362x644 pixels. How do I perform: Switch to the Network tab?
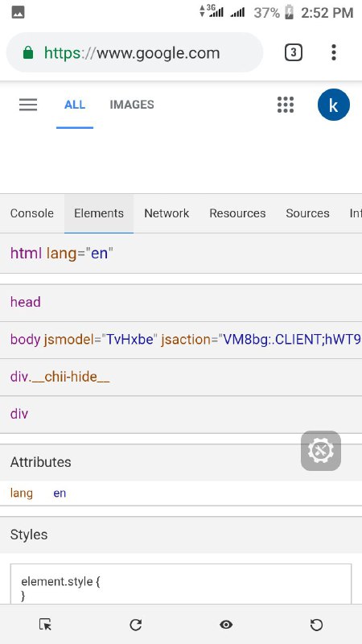(x=167, y=213)
